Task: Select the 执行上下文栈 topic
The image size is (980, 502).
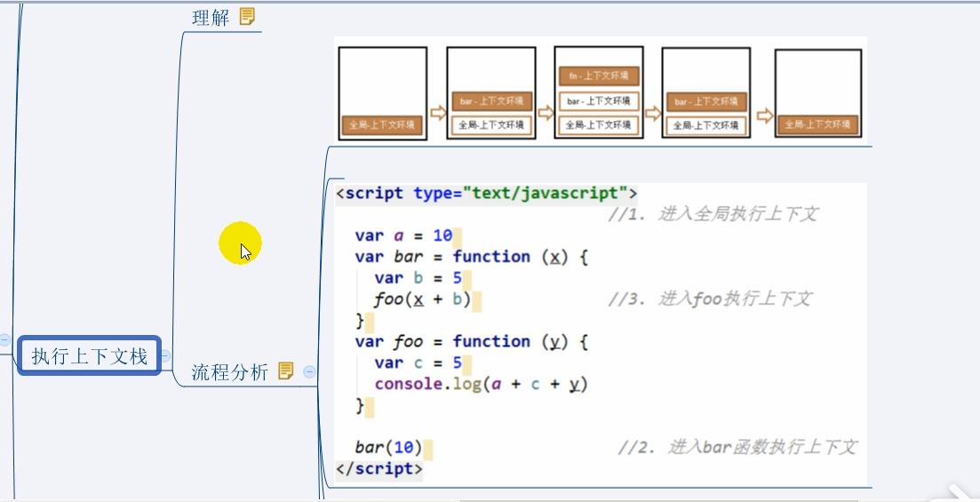Action: click(x=90, y=355)
